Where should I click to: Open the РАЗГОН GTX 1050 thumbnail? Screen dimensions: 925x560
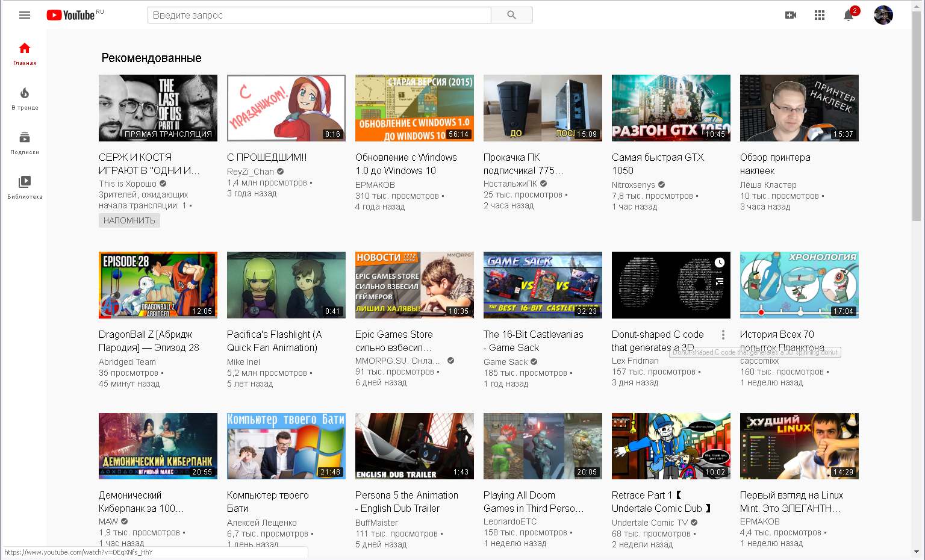pyautogui.click(x=671, y=108)
